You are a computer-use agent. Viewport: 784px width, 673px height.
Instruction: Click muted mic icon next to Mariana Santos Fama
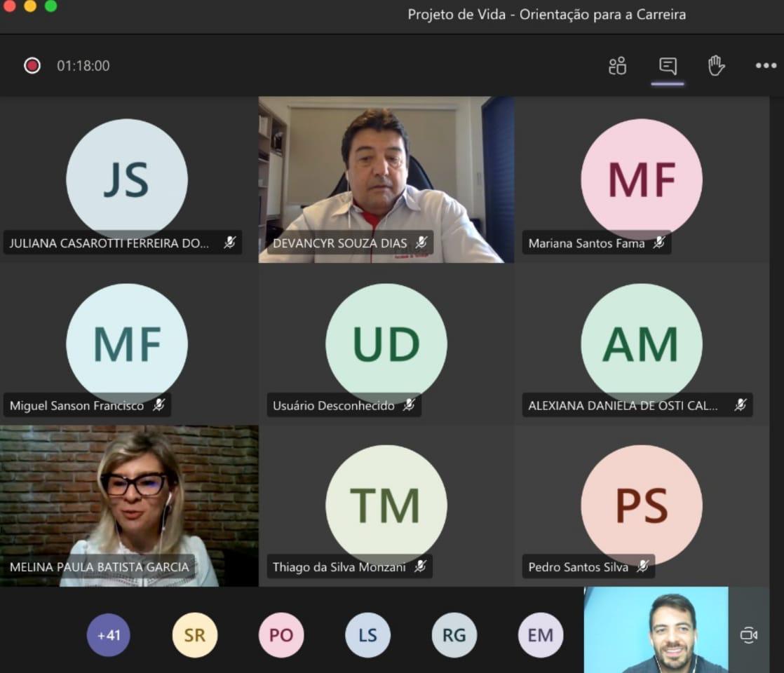pyautogui.click(x=658, y=243)
